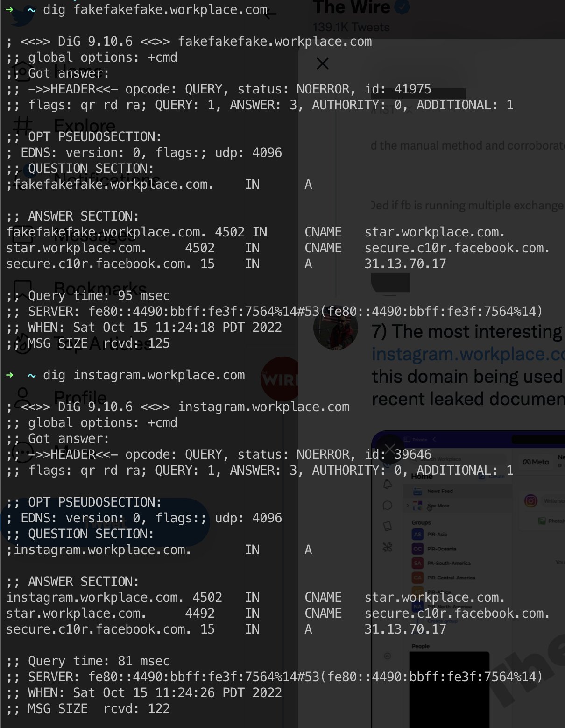Click the command 'dig instagram.workplace.com'
This screenshot has height=728, width=565.
[144, 375]
